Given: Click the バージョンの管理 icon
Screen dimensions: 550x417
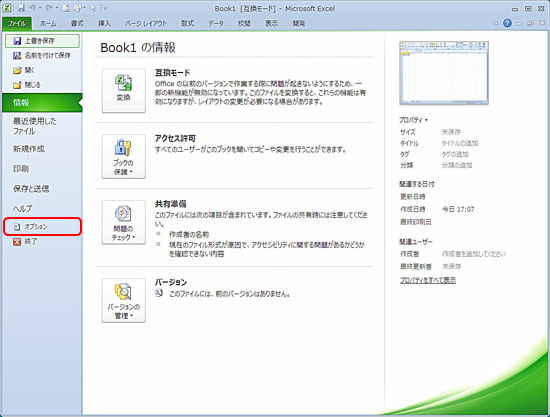Looking at the screenshot, I should click(x=123, y=292).
